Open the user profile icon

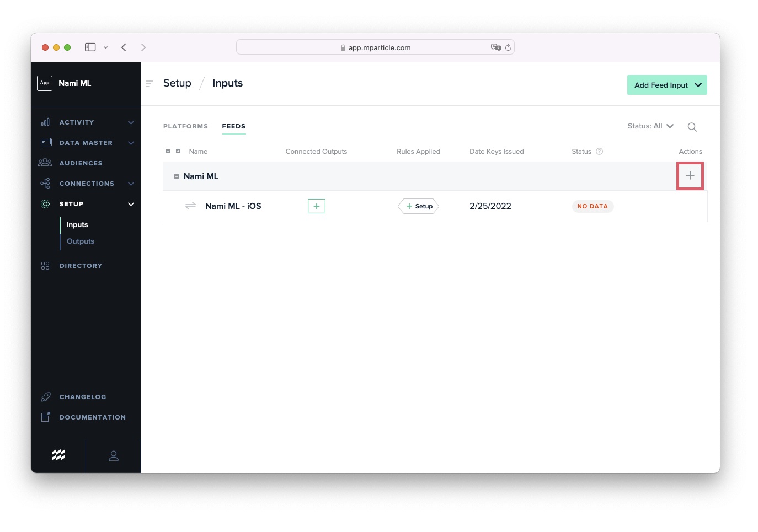(x=114, y=456)
